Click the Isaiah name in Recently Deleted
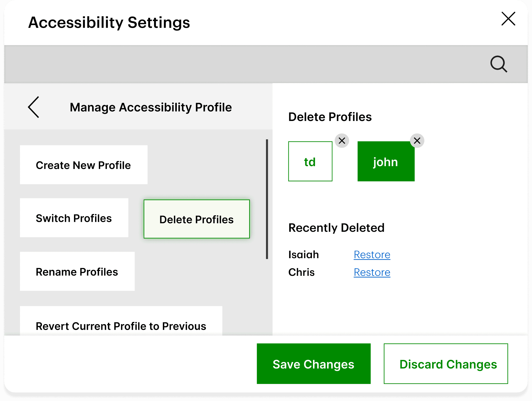Viewport: 532px width, 401px height. click(x=304, y=255)
